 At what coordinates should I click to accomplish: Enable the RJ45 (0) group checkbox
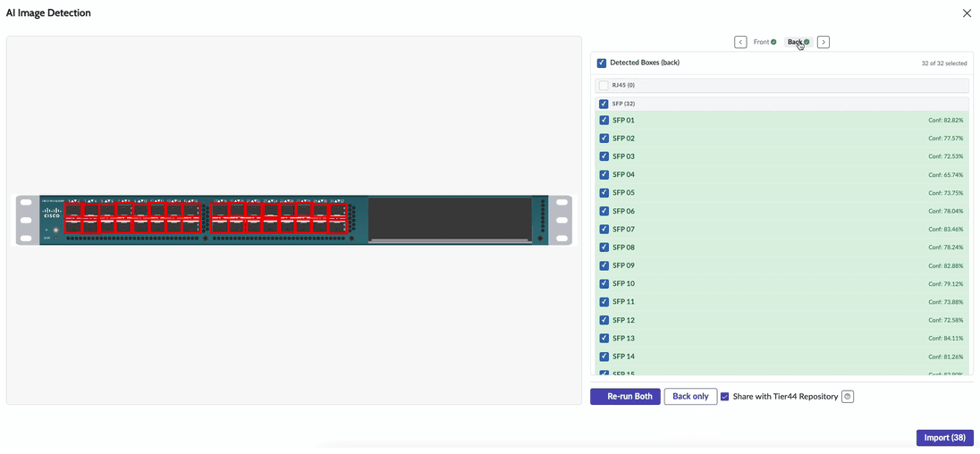coord(604,85)
